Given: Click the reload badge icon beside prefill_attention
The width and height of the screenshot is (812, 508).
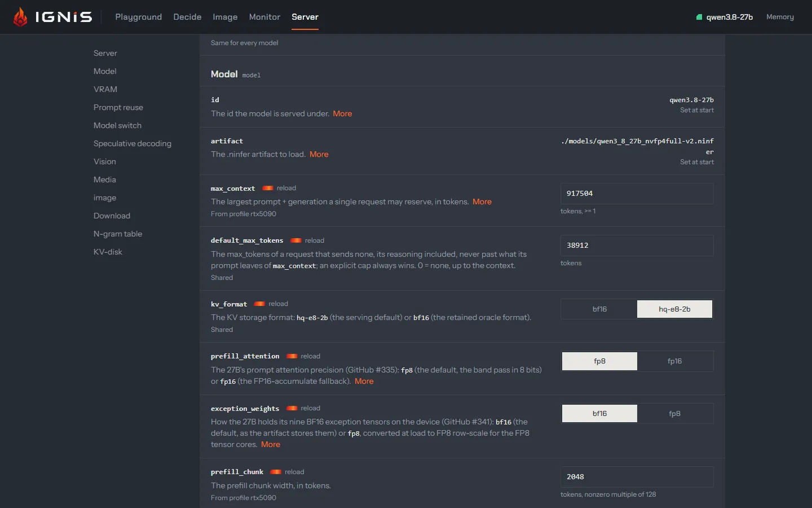Looking at the screenshot, I should tap(292, 356).
